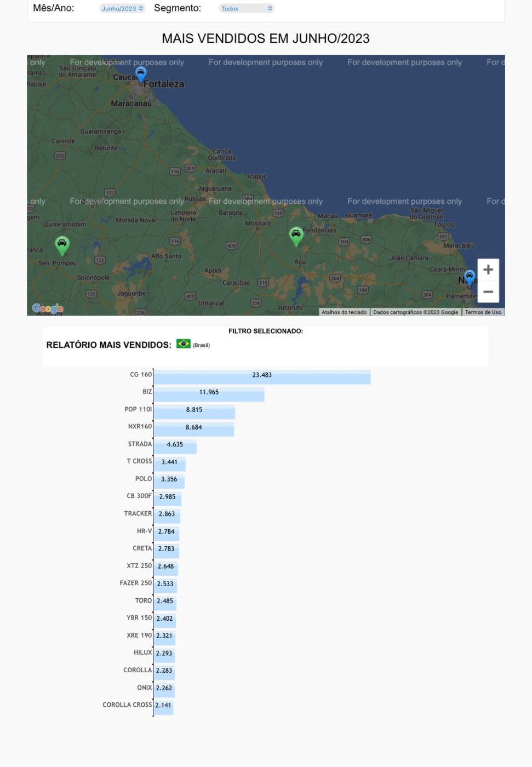Click the Brazil flag icon

(x=184, y=344)
